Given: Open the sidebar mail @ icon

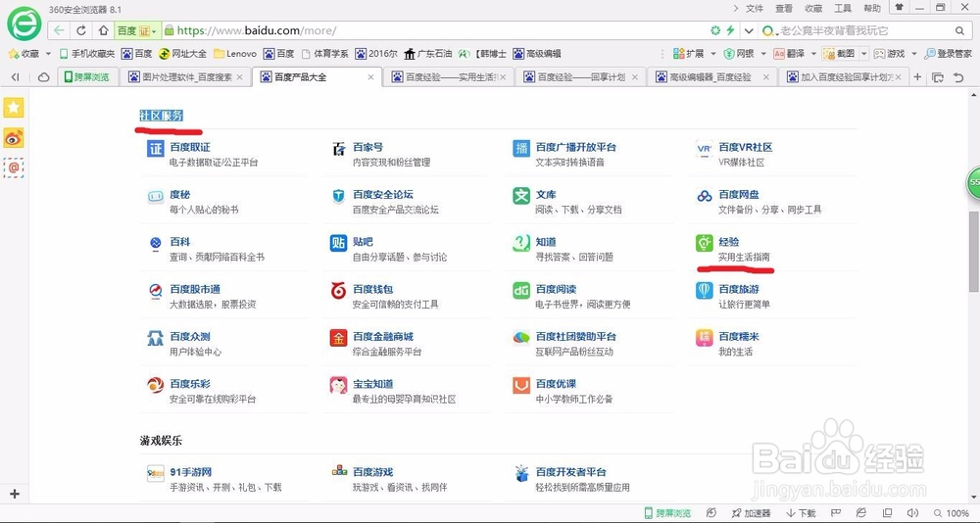Looking at the screenshot, I should tap(14, 167).
